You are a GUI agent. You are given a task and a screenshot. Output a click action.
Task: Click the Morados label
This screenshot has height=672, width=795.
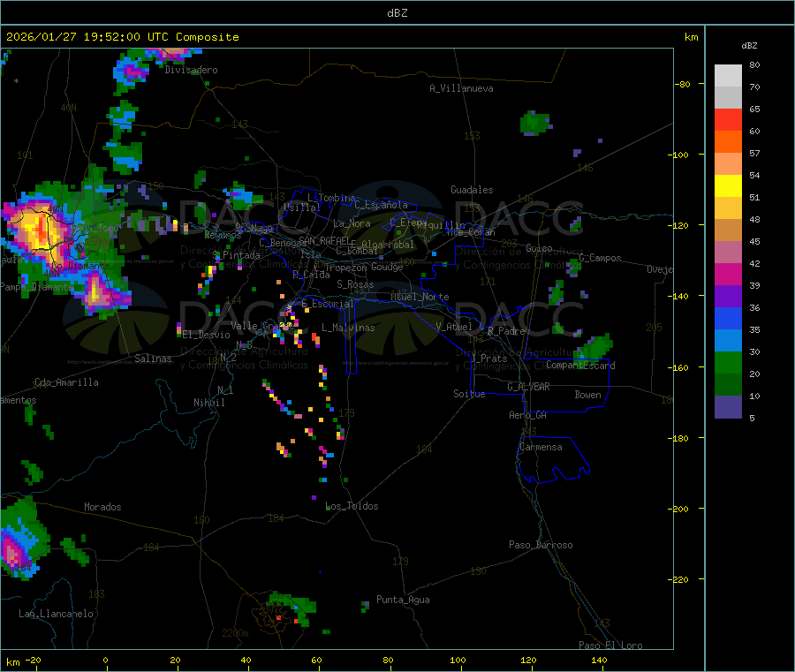(x=102, y=507)
